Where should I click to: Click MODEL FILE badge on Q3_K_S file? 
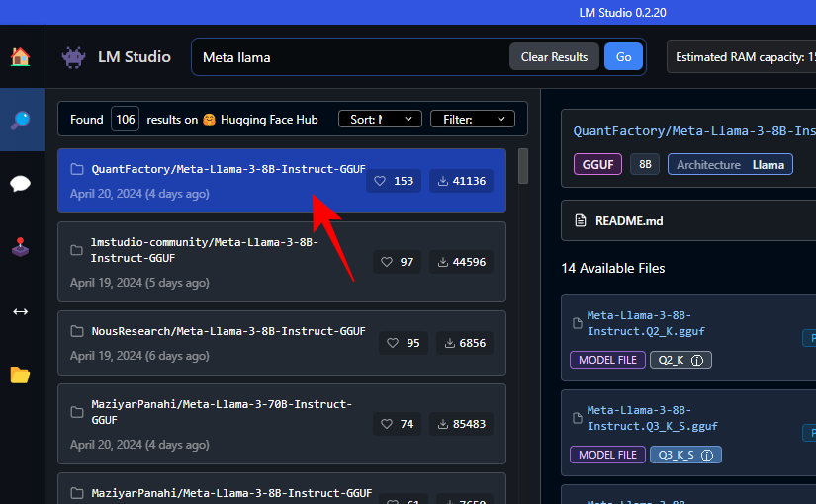coord(607,455)
